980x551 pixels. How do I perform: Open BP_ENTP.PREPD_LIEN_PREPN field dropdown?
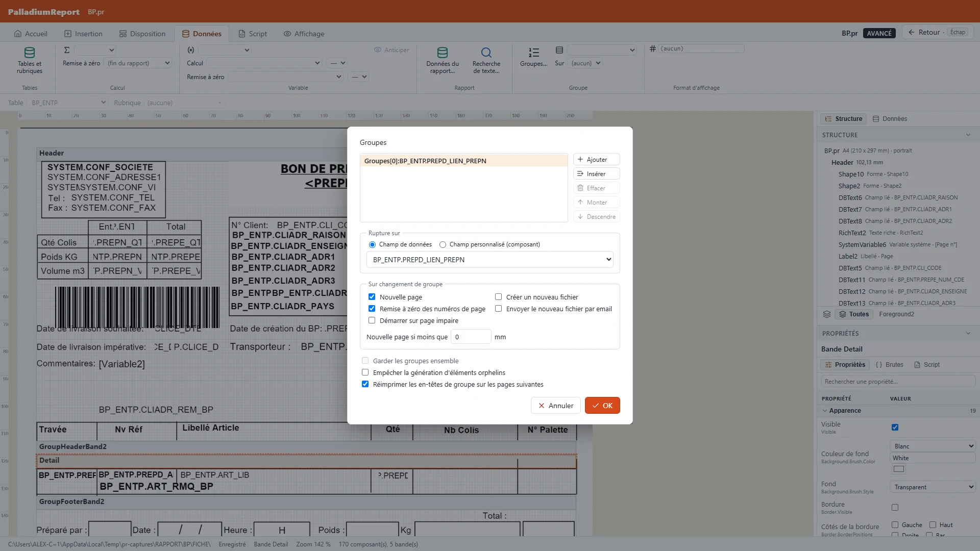(x=489, y=260)
